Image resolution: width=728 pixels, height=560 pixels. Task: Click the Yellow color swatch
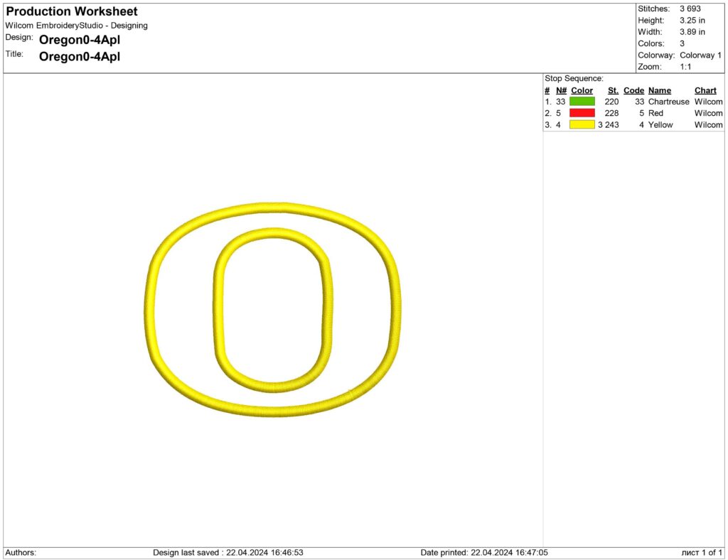[x=582, y=124]
